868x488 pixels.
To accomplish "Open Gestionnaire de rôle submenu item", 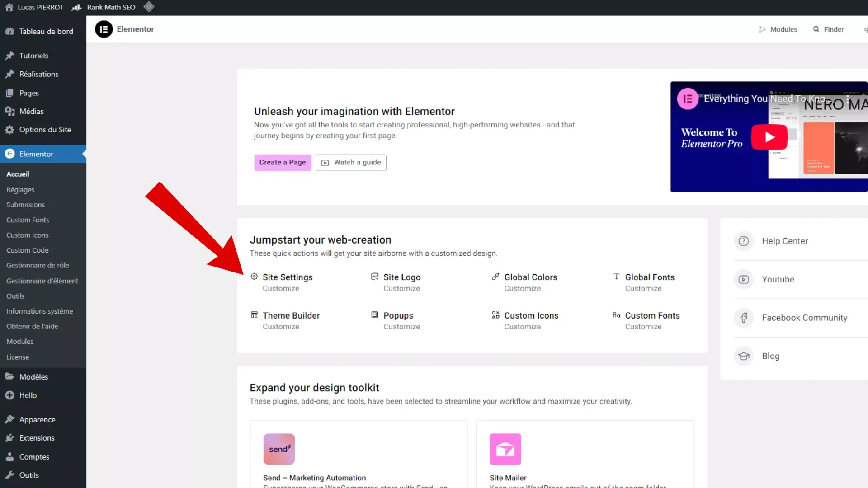I will coord(38,265).
